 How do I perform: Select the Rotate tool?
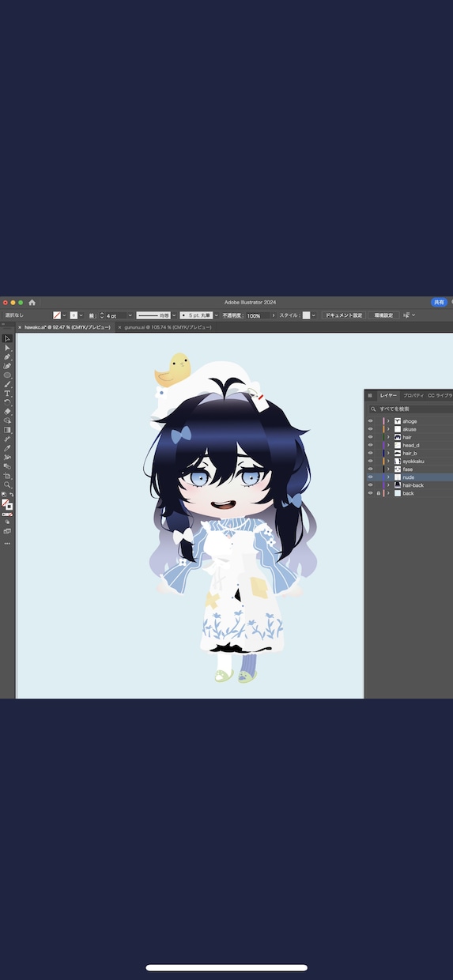[x=7, y=402]
